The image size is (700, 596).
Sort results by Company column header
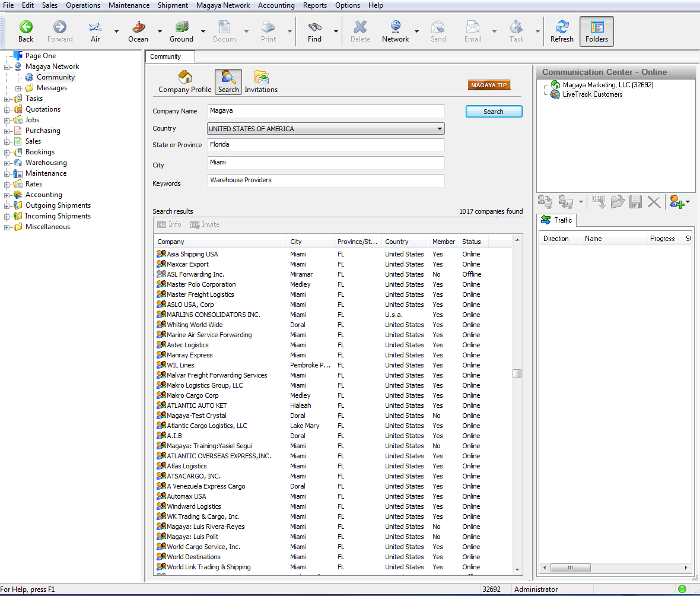[221, 241]
